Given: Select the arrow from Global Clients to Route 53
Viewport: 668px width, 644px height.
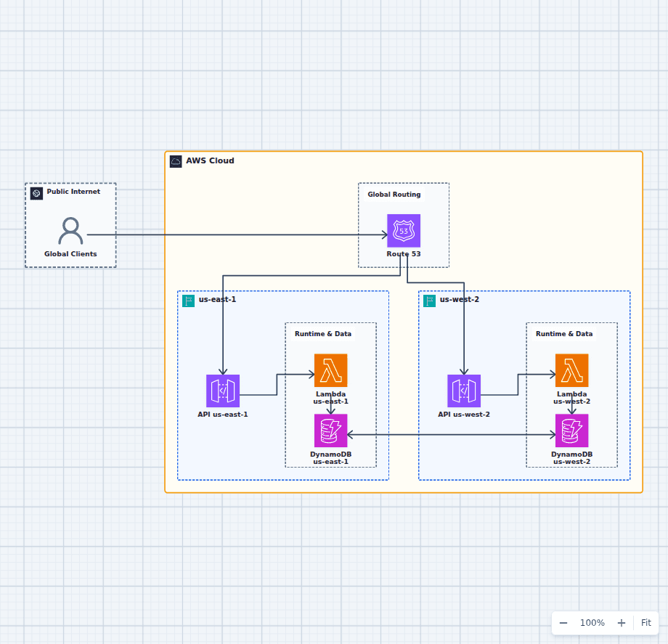Looking at the screenshot, I should click(x=237, y=235).
